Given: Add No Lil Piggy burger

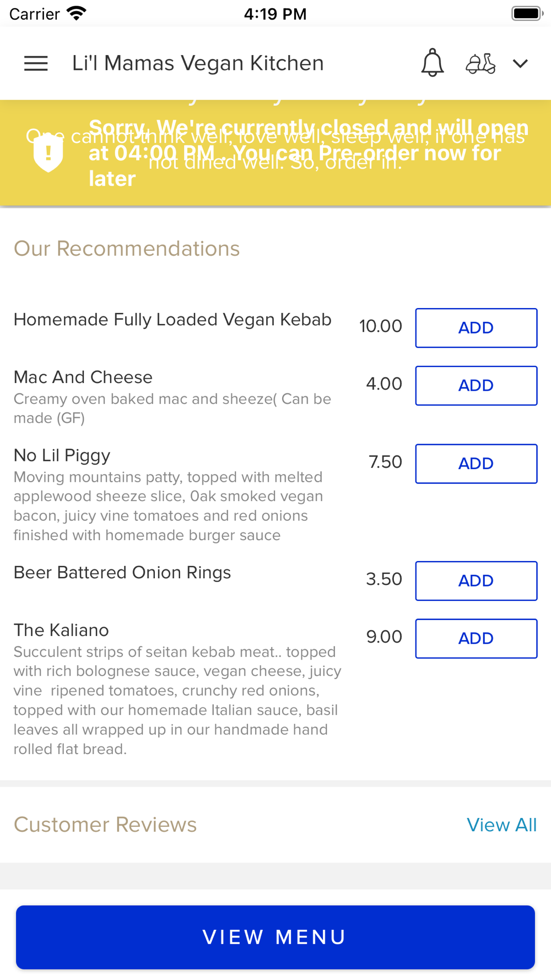Looking at the screenshot, I should tap(476, 464).
